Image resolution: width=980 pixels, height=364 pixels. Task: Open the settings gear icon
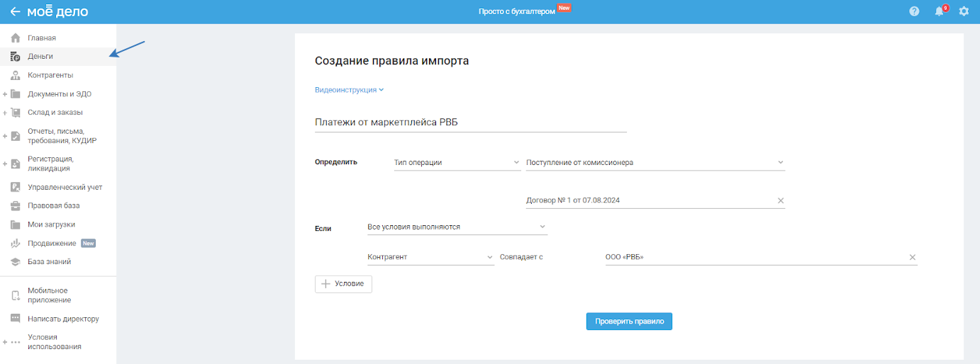964,11
